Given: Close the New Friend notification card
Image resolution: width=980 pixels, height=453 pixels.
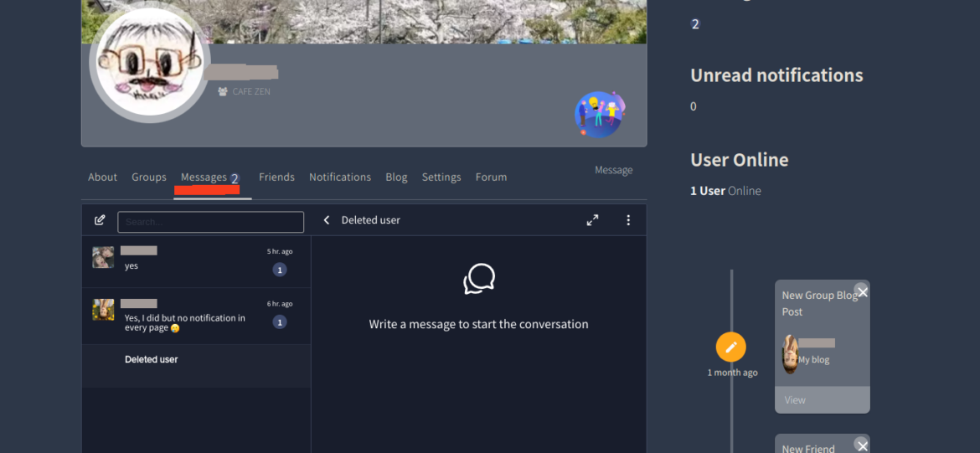Looking at the screenshot, I should point(862,445).
